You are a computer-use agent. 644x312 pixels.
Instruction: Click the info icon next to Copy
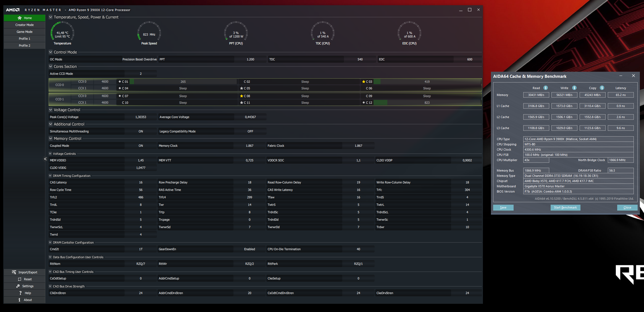point(602,88)
